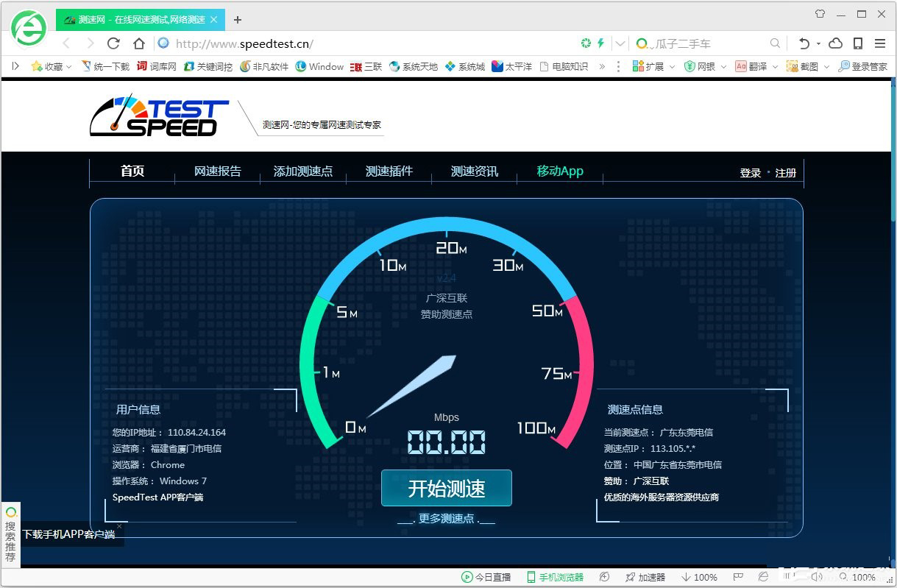Close the 测速网 browser tab
897x588 pixels.
pyautogui.click(x=214, y=19)
